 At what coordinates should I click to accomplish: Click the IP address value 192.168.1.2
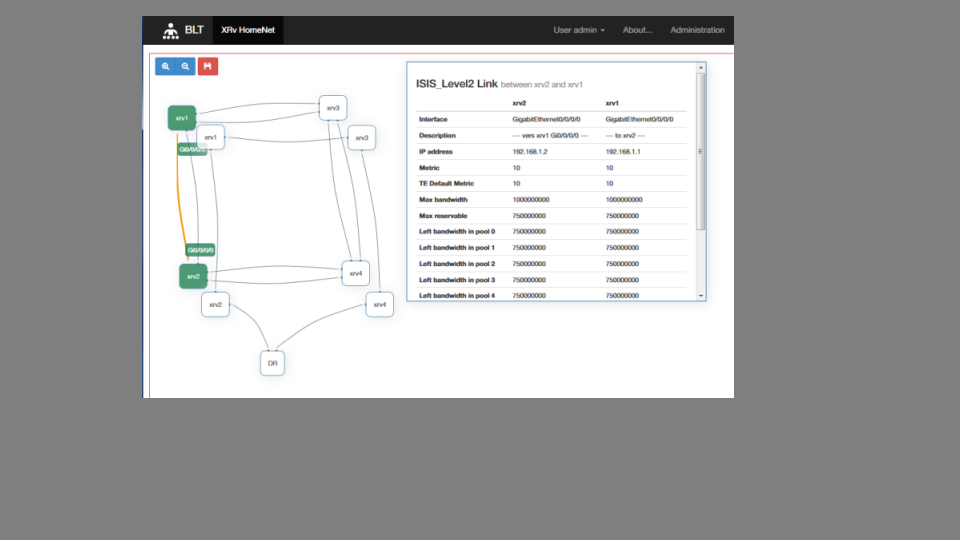coord(530,152)
